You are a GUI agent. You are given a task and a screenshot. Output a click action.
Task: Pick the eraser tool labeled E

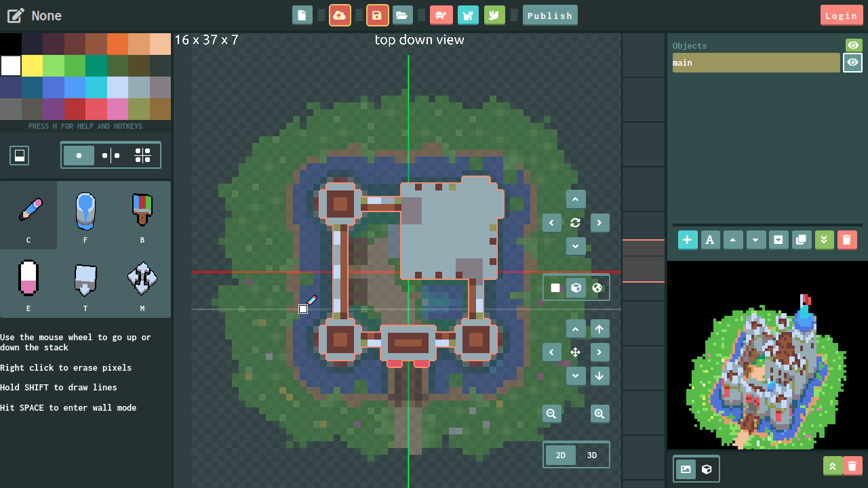pyautogui.click(x=28, y=279)
